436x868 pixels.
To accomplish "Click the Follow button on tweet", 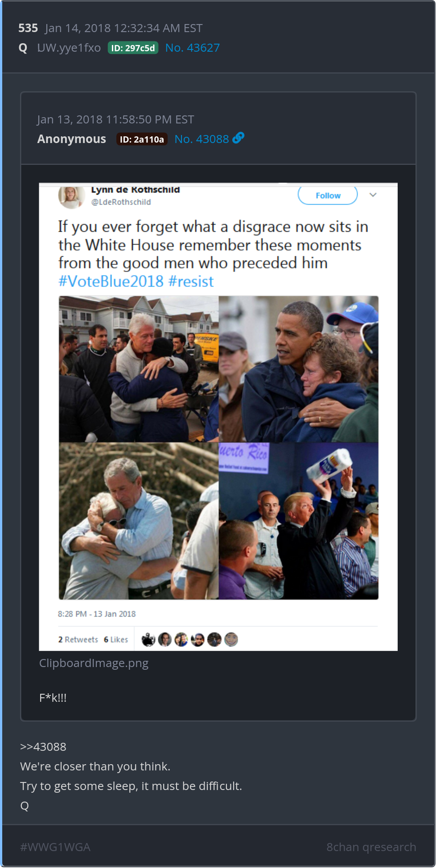I will point(328,195).
